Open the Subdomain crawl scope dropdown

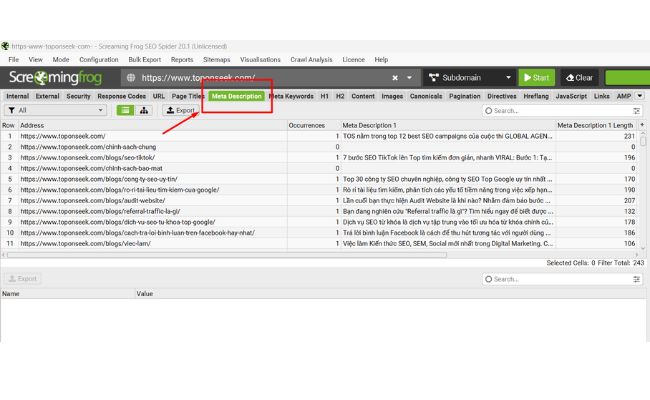[469, 77]
